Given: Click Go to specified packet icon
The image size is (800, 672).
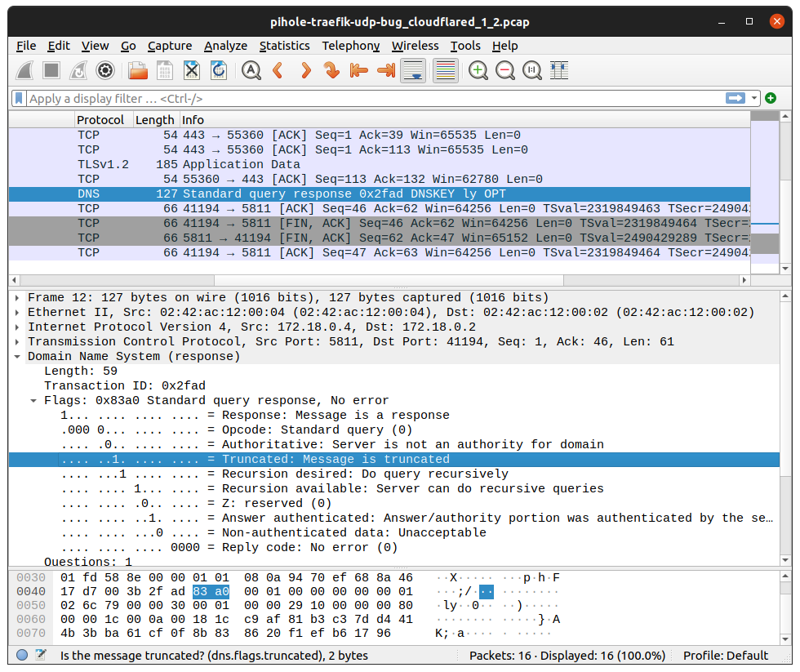Looking at the screenshot, I should (332, 70).
